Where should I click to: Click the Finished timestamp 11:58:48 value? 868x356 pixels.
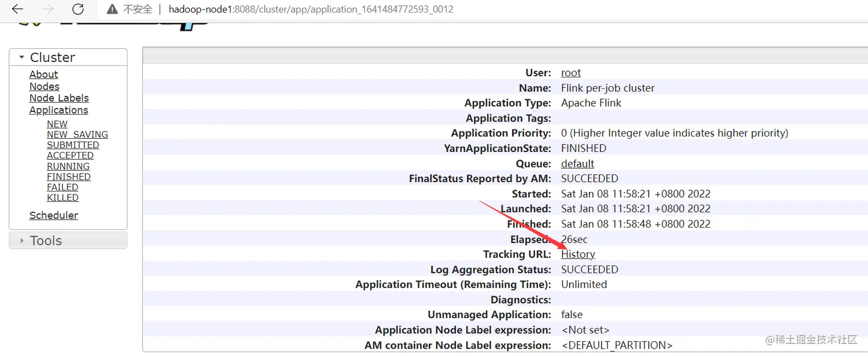[x=635, y=224]
